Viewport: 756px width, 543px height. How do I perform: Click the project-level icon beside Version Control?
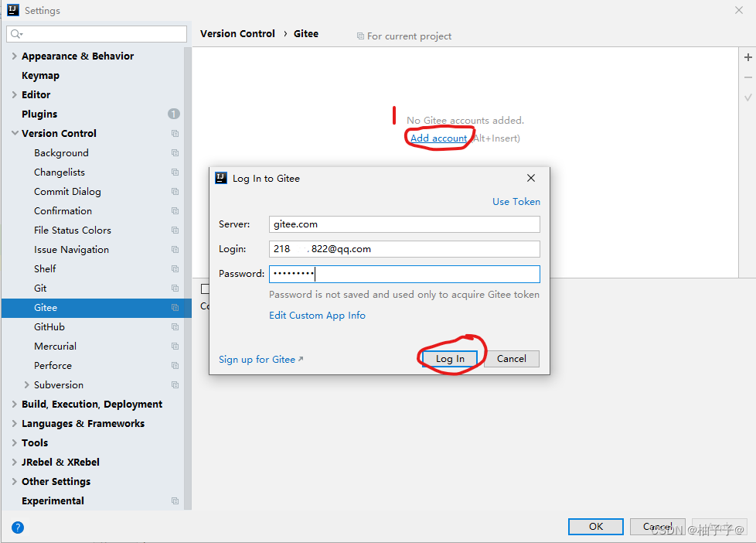point(175,133)
